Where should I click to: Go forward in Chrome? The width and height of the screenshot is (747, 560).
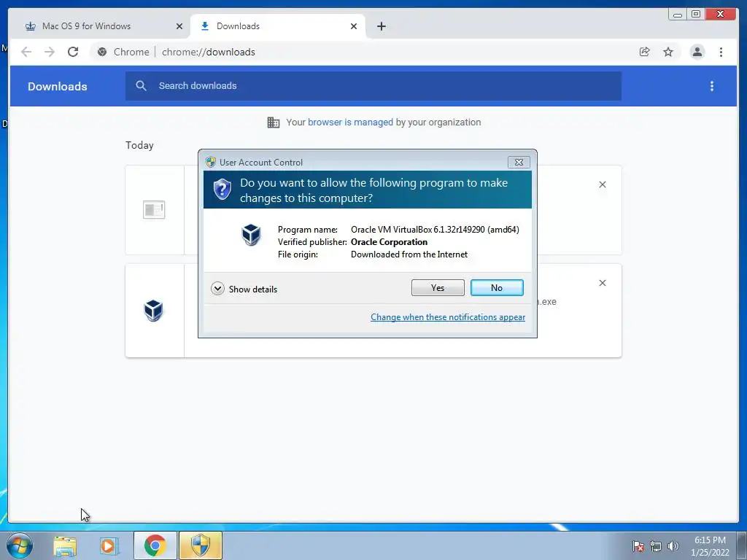[50, 52]
